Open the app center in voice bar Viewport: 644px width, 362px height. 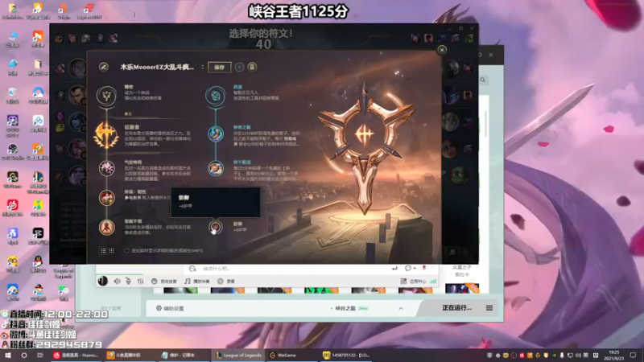tap(413, 281)
